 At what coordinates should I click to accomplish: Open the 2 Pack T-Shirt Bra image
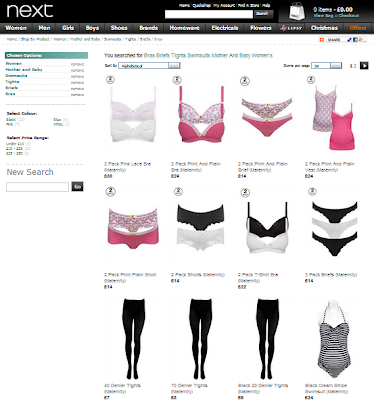click(x=267, y=228)
